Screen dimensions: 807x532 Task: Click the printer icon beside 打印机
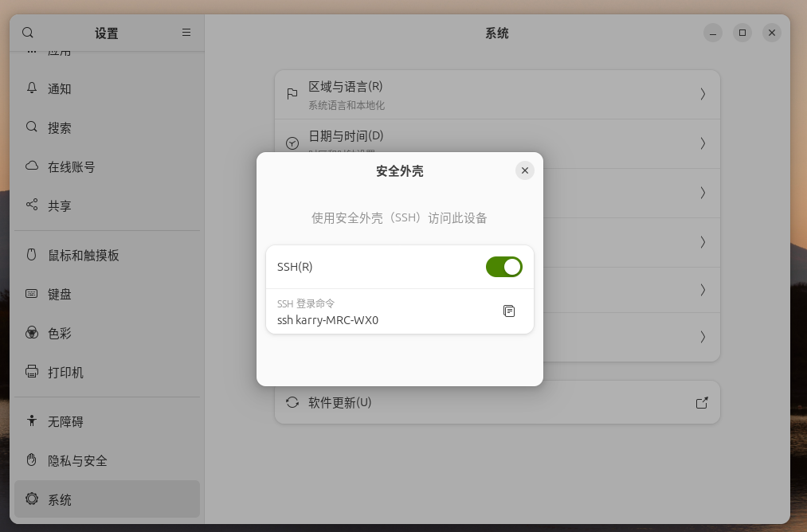point(32,371)
